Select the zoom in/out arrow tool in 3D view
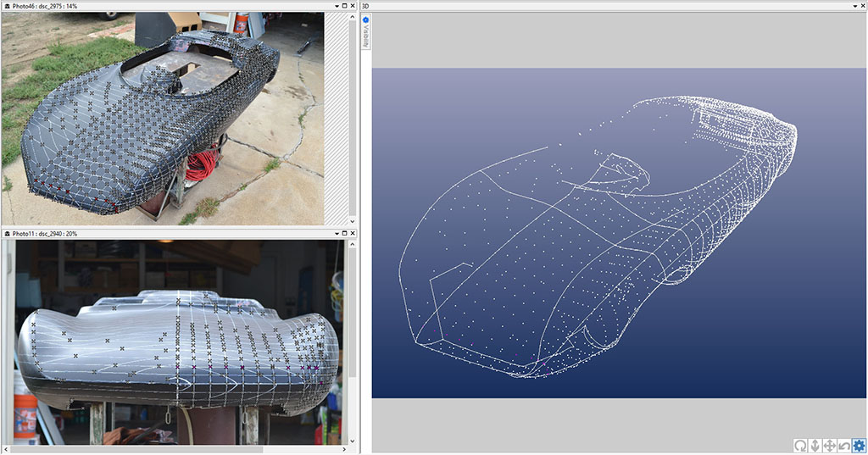This screenshot has width=868, height=455. 815,446
